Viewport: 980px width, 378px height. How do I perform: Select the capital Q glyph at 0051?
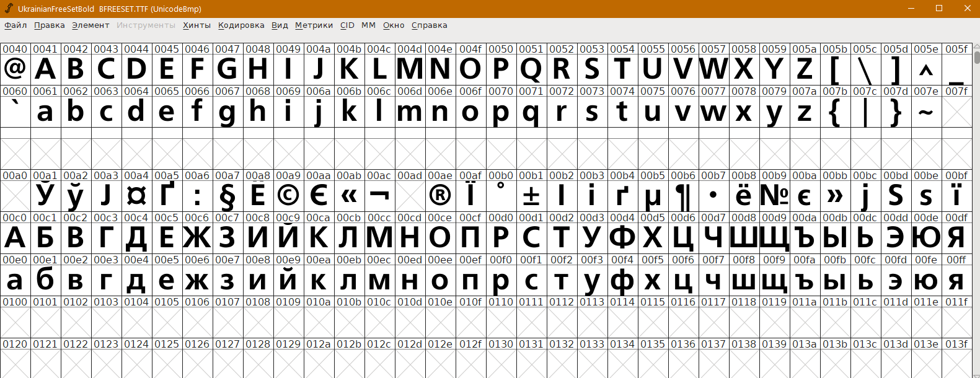point(531,69)
